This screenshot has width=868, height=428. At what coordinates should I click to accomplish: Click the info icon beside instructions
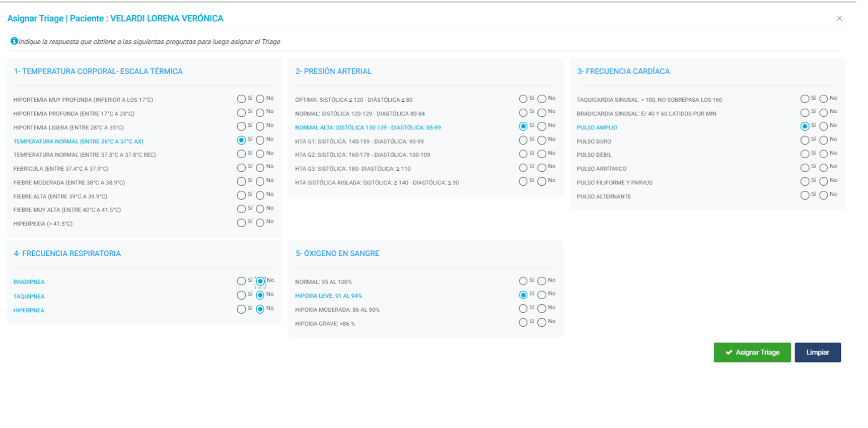point(14,41)
